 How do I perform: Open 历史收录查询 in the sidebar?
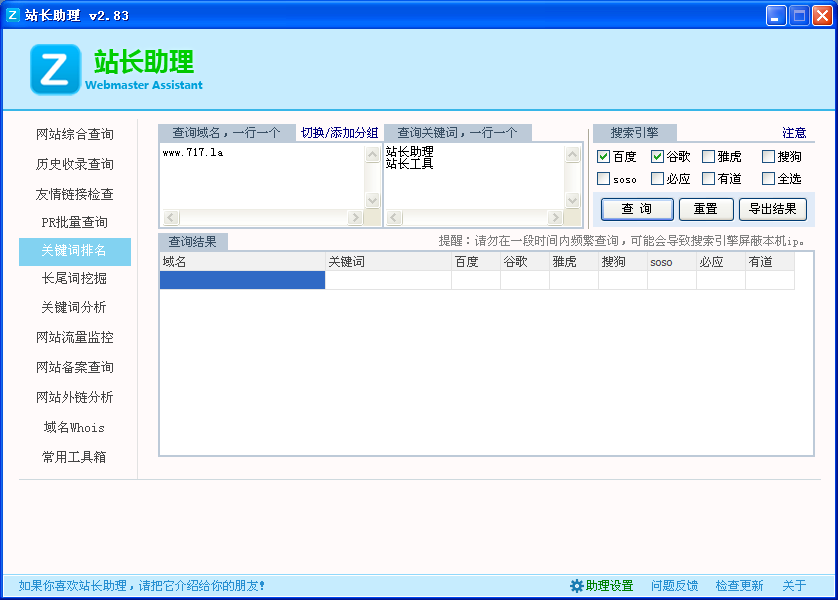[75, 164]
